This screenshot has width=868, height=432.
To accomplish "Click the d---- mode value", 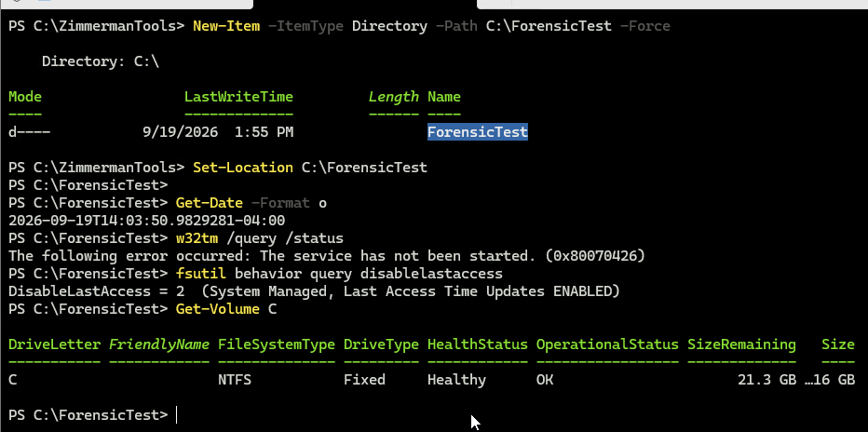I will click(30, 132).
